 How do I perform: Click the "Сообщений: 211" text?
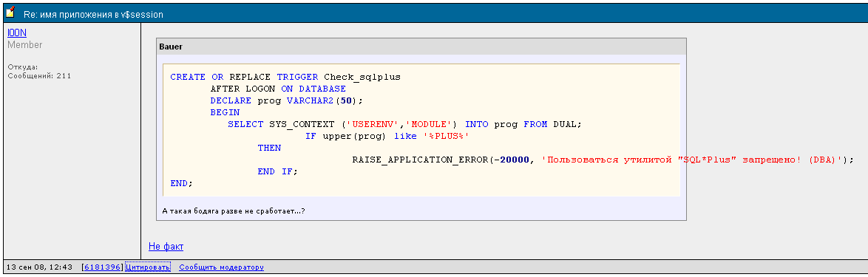click(39, 76)
